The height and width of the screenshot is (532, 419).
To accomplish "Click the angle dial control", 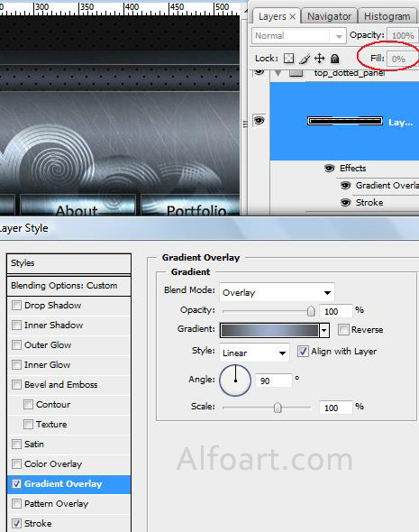I will tap(235, 381).
